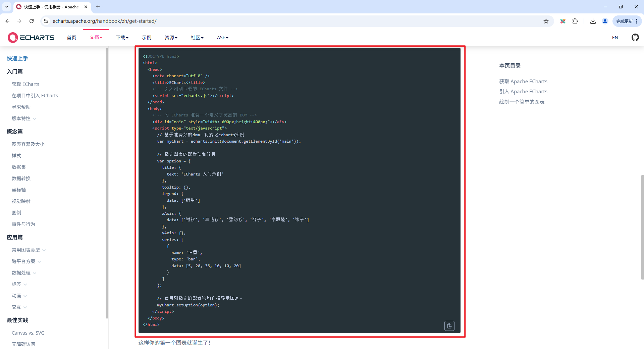Reload the page
644x349 pixels.
click(32, 21)
